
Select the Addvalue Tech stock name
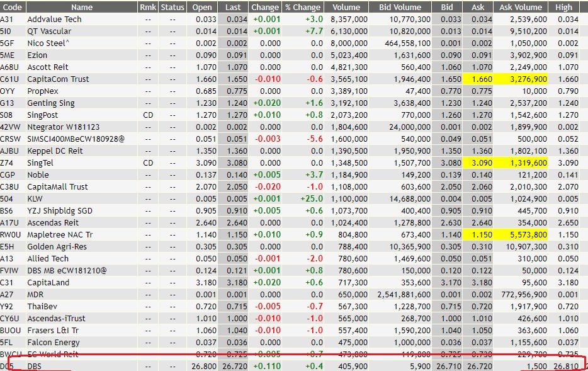pyautogui.click(x=54, y=19)
